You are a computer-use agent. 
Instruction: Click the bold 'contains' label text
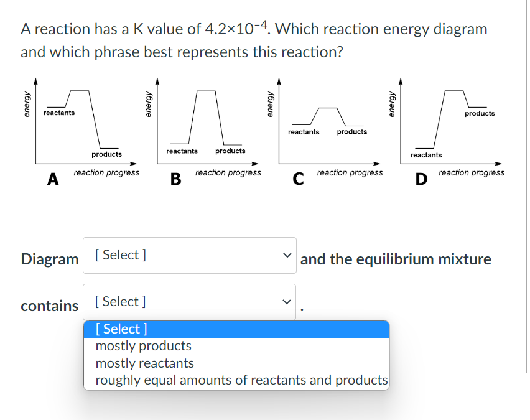50,306
